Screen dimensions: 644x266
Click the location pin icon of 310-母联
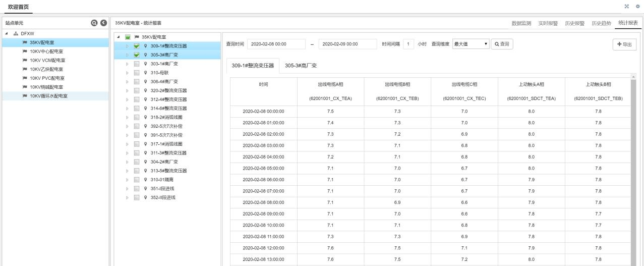pos(145,73)
